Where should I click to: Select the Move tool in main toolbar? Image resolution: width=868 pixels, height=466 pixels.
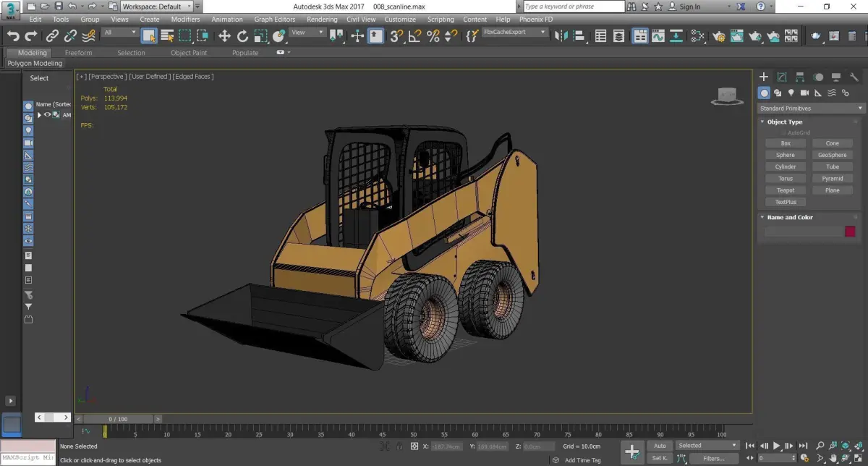tap(224, 35)
